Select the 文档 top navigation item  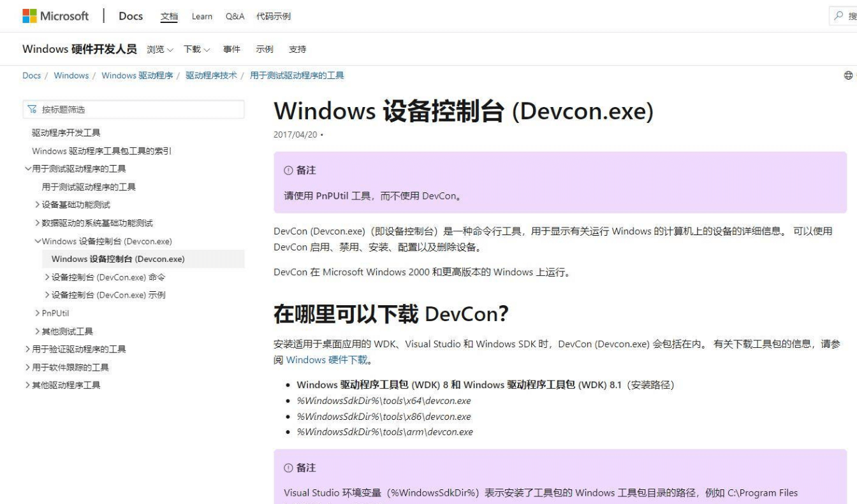point(169,17)
